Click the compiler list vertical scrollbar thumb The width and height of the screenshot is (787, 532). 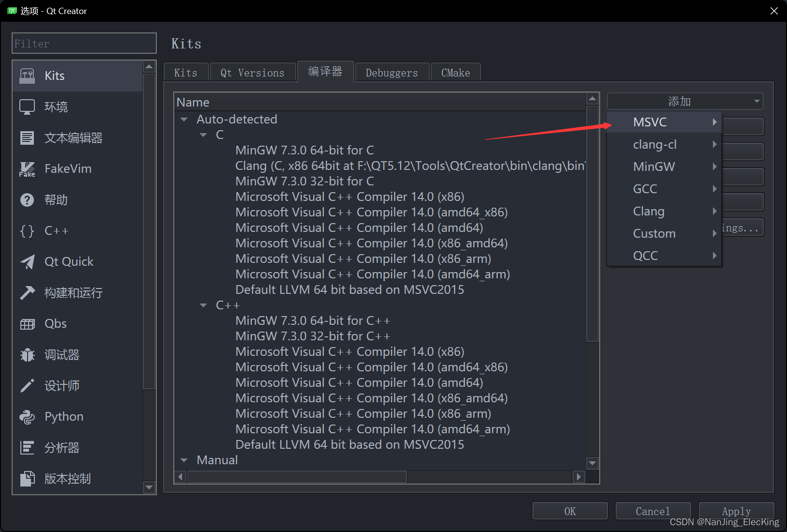point(592,224)
